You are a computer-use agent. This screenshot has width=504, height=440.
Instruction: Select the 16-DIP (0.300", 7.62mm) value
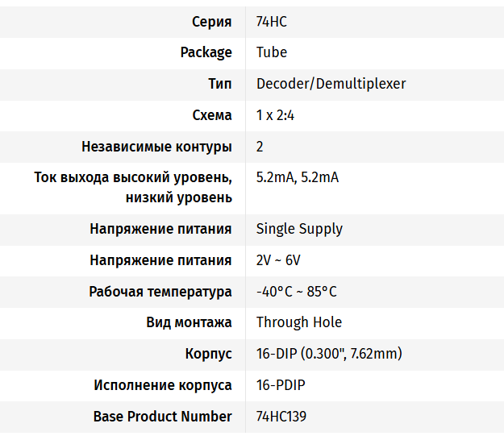point(329,354)
